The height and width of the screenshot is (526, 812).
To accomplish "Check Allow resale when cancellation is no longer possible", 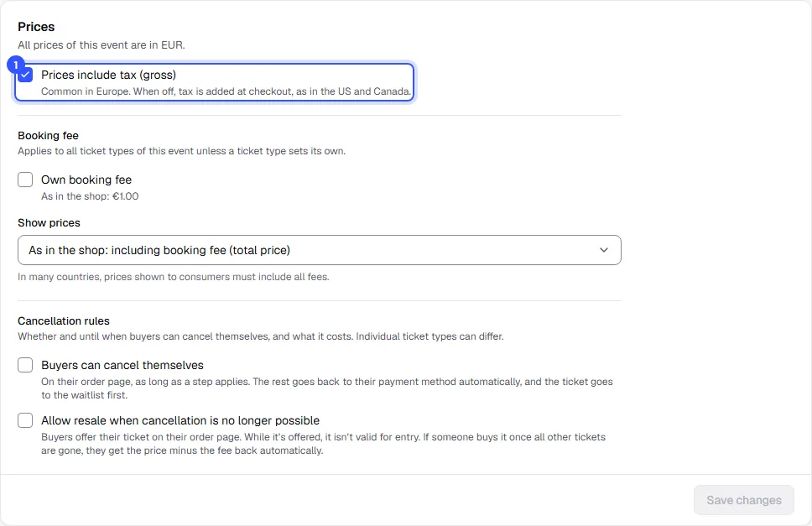I will 25,420.
